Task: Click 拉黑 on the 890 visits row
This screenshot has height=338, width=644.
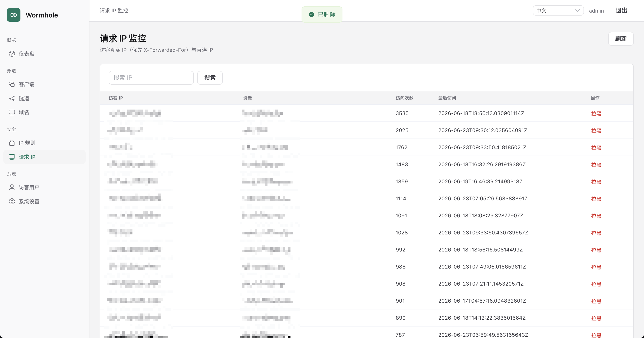Action: 596,318
